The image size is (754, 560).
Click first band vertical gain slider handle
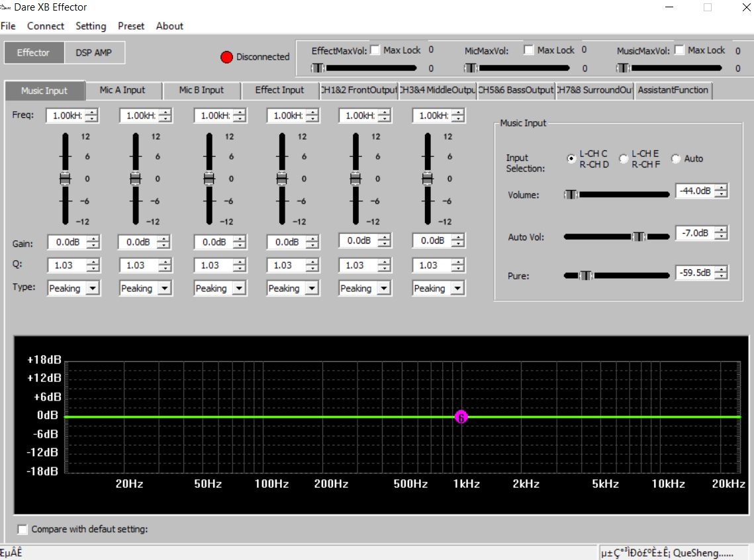tap(66, 179)
